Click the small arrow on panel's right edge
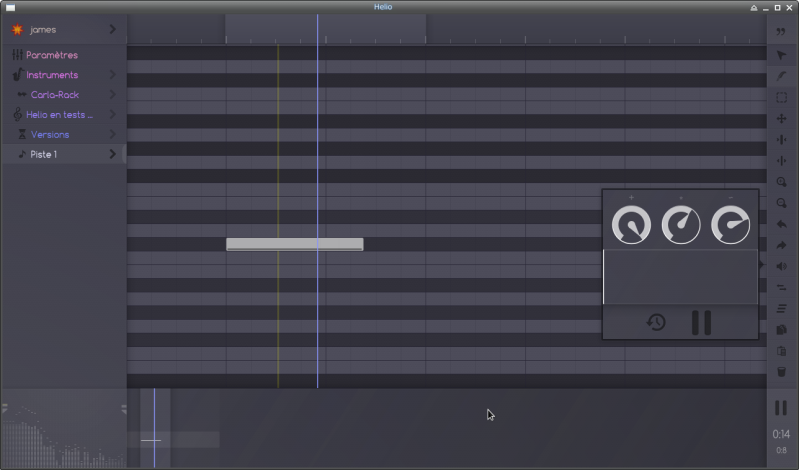 coord(761,265)
